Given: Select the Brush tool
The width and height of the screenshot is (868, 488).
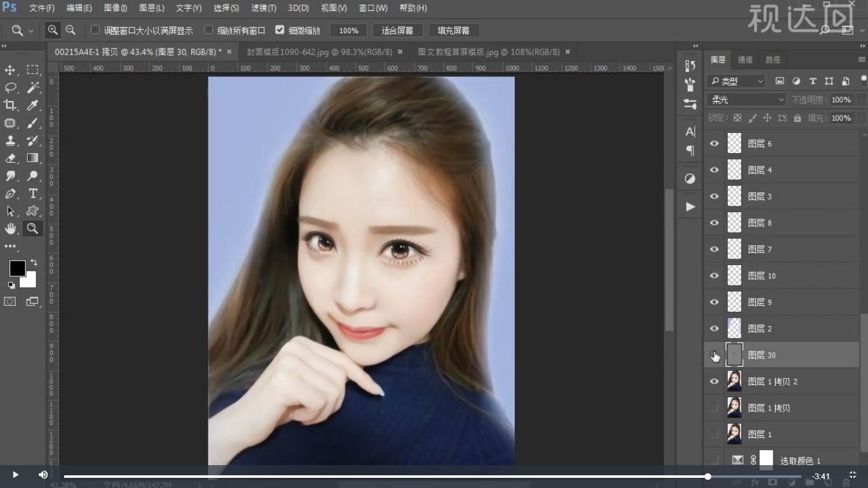Looking at the screenshot, I should tap(32, 123).
